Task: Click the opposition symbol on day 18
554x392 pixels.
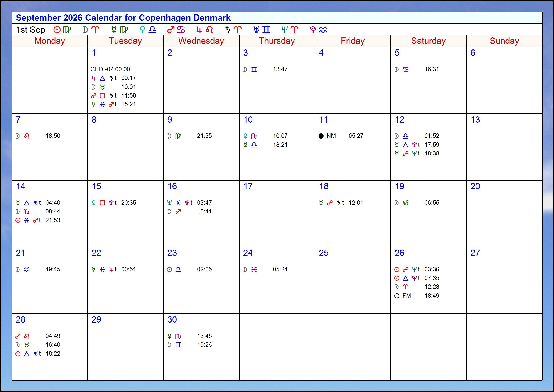Action: tap(330, 203)
